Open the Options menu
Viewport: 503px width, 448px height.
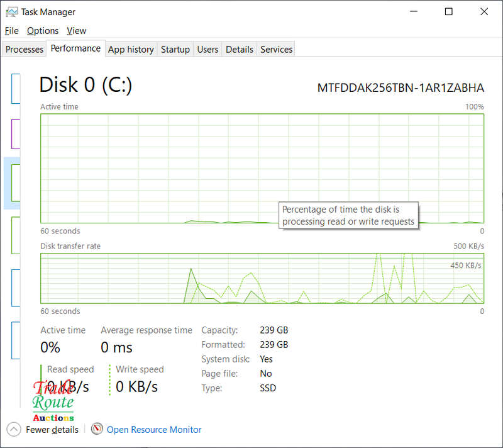[43, 31]
